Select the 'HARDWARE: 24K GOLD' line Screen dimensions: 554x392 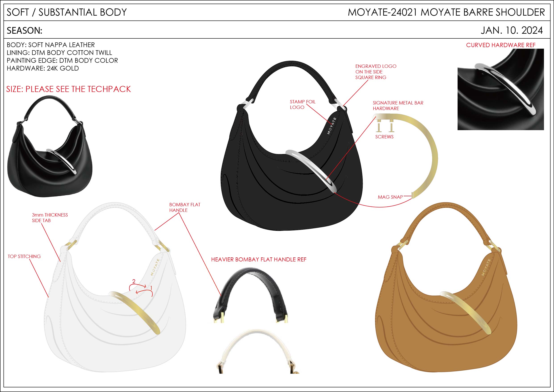point(43,68)
